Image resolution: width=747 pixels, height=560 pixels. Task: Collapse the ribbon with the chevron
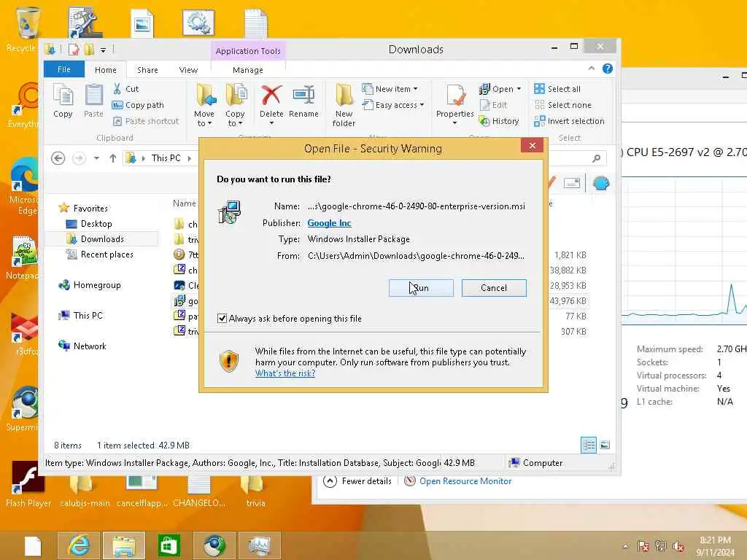pos(591,69)
